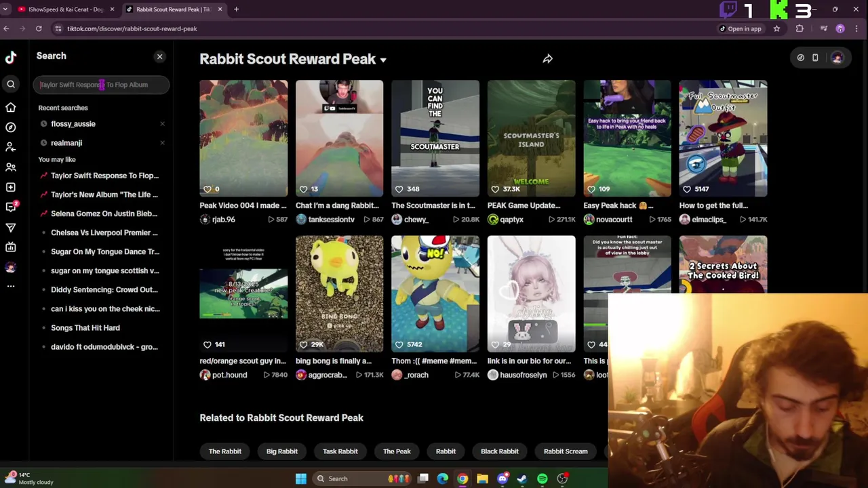
Task: Open Explore compass icon
Action: click(11, 127)
